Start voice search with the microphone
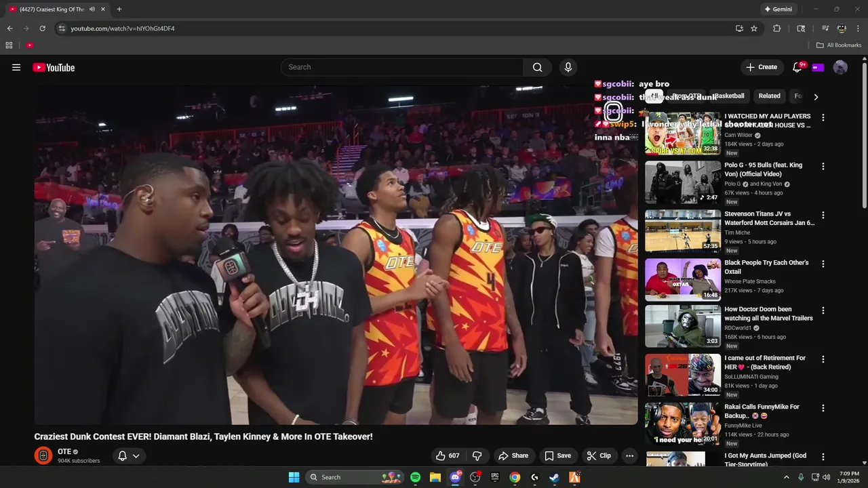This screenshot has height=488, width=868. (x=568, y=67)
